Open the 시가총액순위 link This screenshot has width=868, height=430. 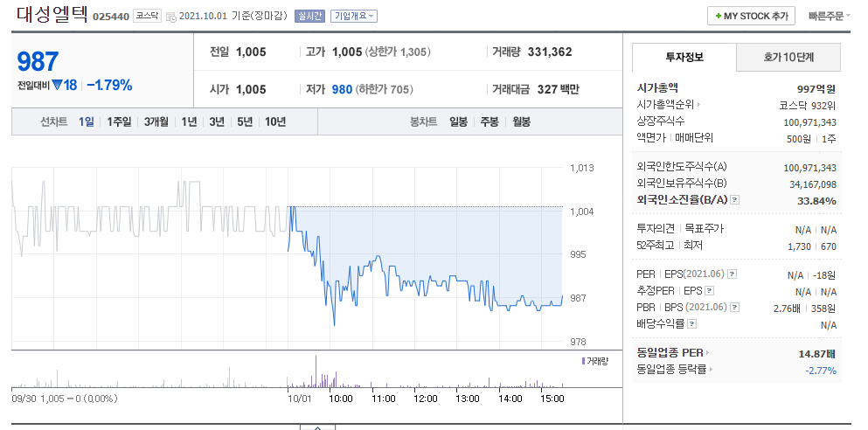[665, 105]
